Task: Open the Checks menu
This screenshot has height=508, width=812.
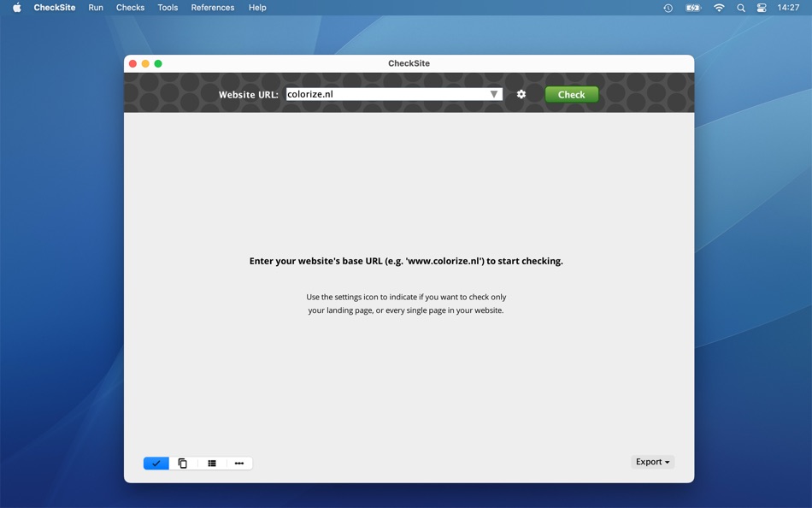Action: point(130,7)
